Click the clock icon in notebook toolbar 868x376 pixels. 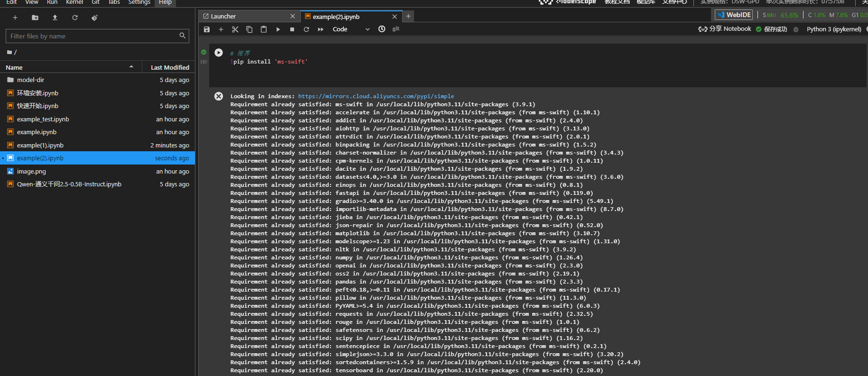click(x=382, y=29)
